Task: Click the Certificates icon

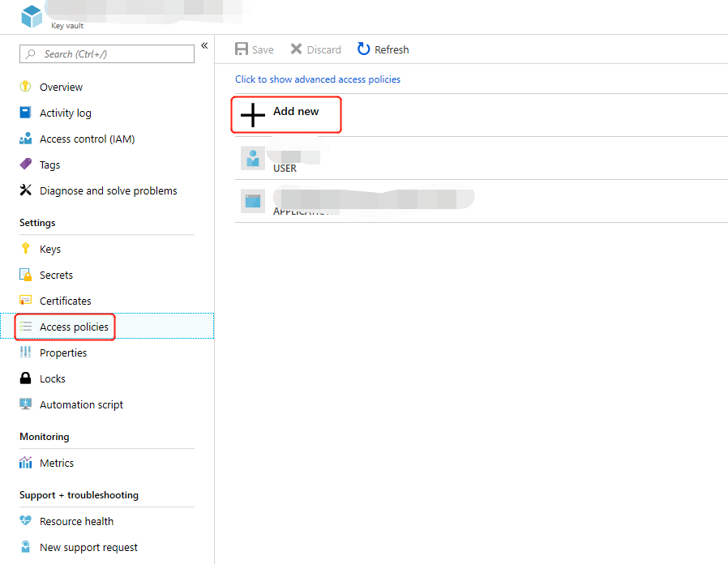Action: (25, 301)
